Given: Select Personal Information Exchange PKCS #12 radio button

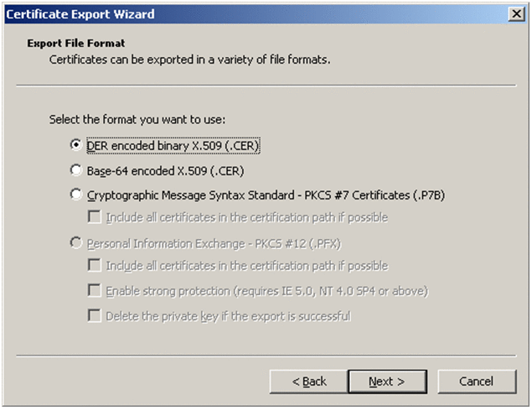Looking at the screenshot, I should (x=77, y=243).
